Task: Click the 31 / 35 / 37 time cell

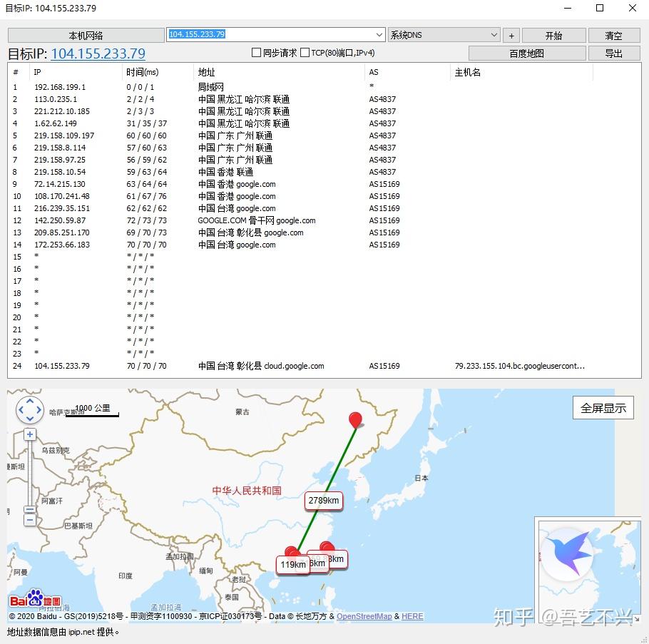Action: point(146,123)
